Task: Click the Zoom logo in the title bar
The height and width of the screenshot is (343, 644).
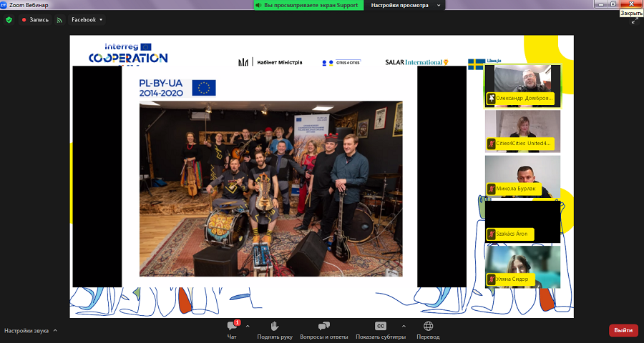Action: [4, 4]
